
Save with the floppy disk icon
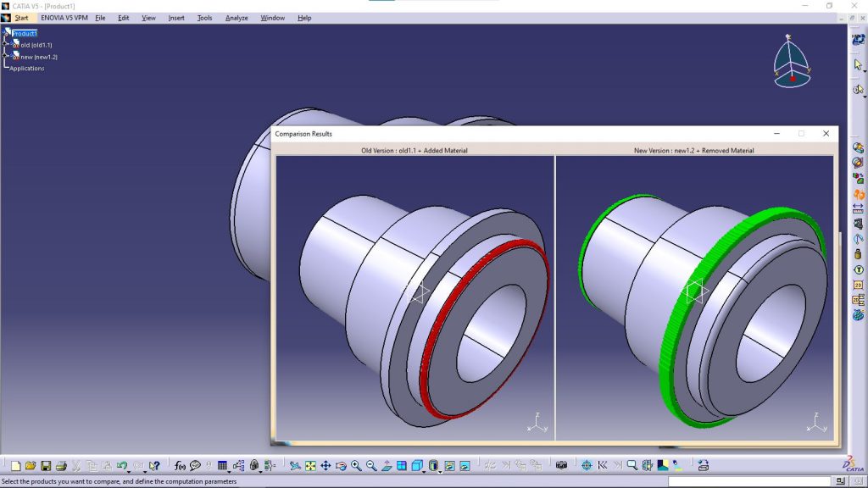click(46, 466)
